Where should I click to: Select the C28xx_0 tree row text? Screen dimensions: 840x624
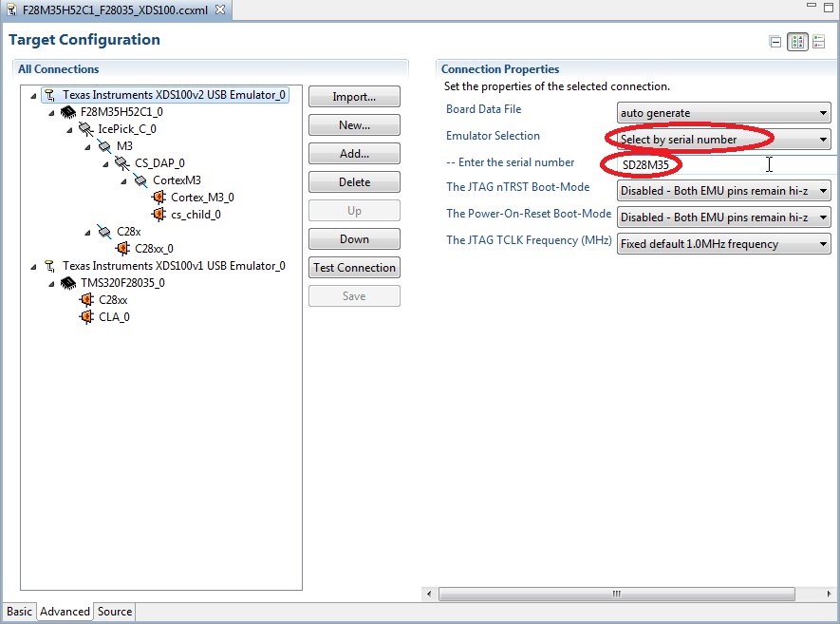[x=155, y=249]
